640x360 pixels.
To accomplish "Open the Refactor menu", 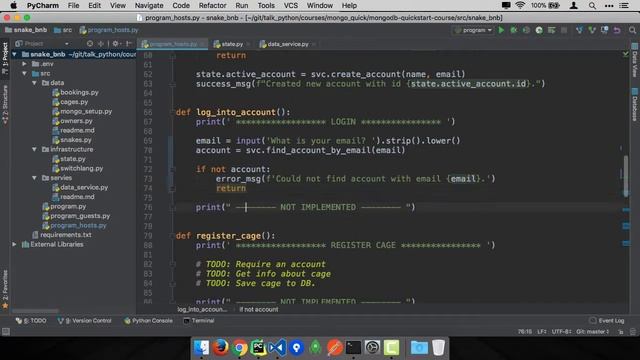I will point(212,5).
